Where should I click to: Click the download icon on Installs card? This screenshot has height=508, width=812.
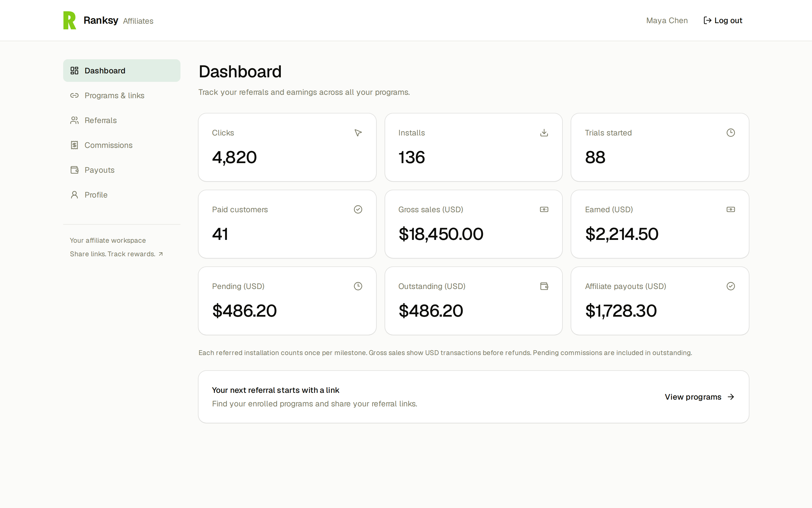[544, 133]
